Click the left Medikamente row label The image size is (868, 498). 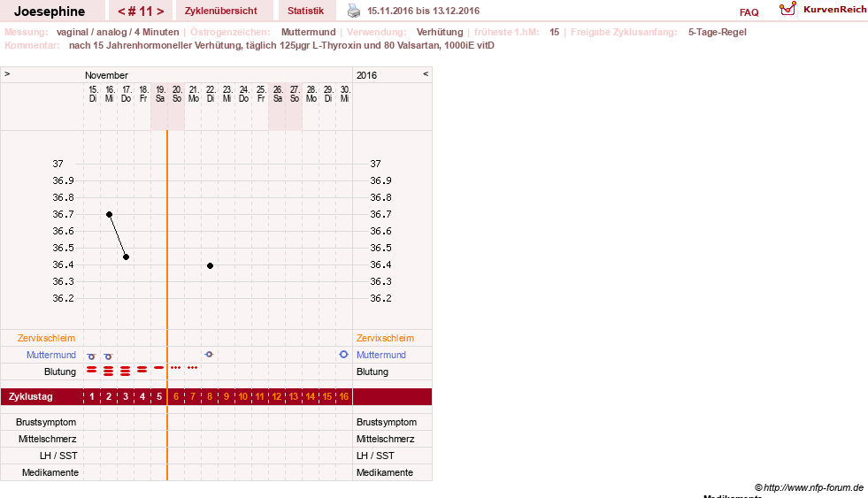click(50, 472)
